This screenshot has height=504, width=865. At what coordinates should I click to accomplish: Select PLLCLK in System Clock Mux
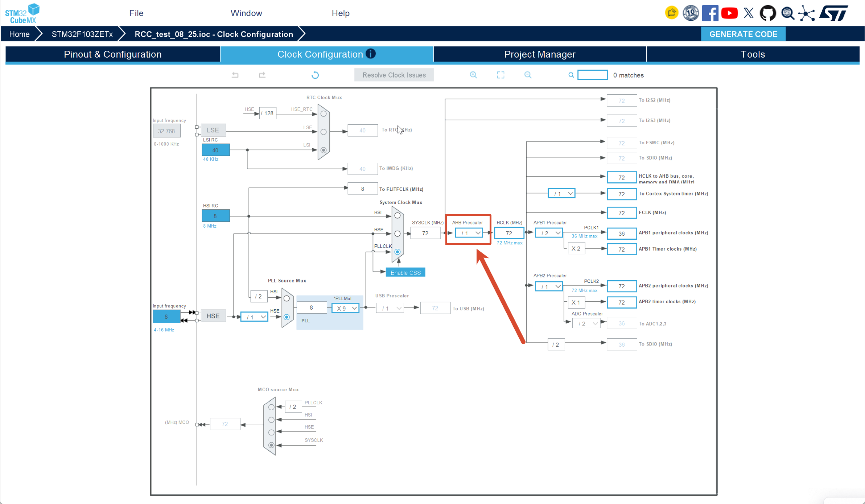[x=398, y=252]
